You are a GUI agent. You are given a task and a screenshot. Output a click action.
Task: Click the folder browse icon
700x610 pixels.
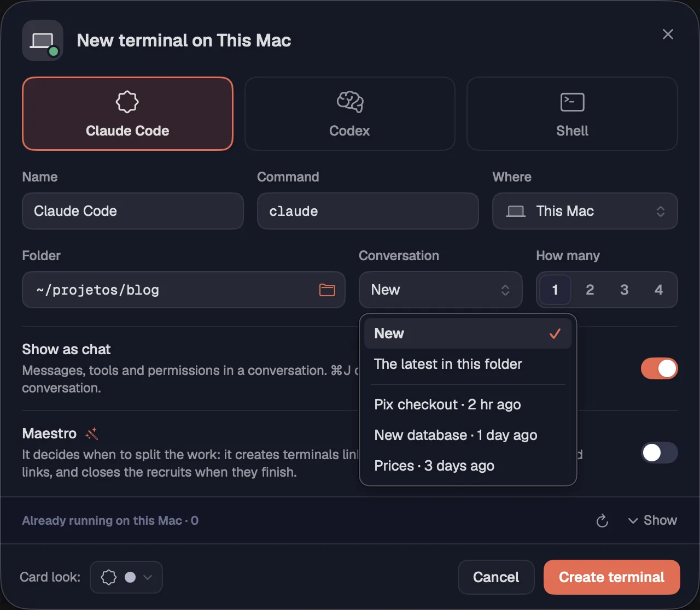pos(327,290)
